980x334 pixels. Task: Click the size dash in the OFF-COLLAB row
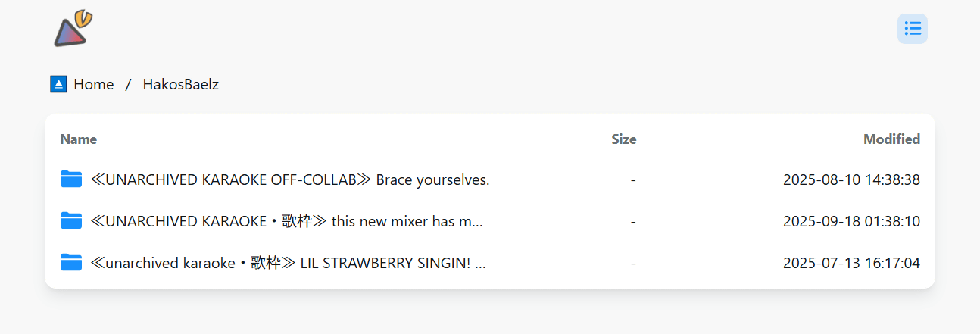(632, 180)
